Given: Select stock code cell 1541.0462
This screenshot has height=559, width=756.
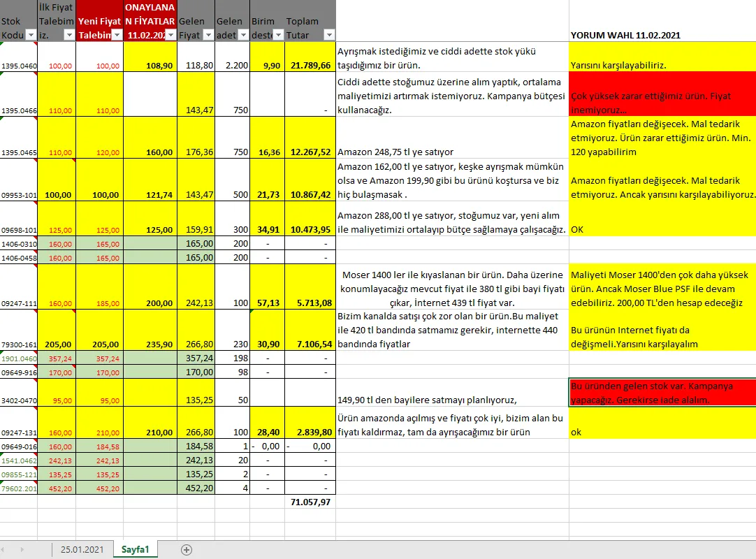Looking at the screenshot, I should click(19, 460).
